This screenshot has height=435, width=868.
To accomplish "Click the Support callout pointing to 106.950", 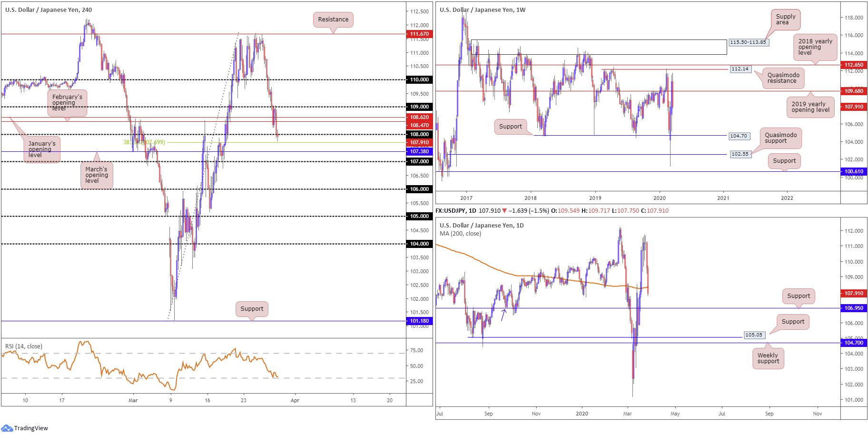I will (x=799, y=296).
